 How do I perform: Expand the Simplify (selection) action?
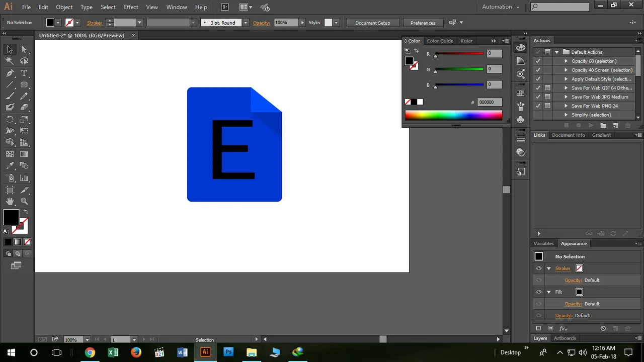566,115
